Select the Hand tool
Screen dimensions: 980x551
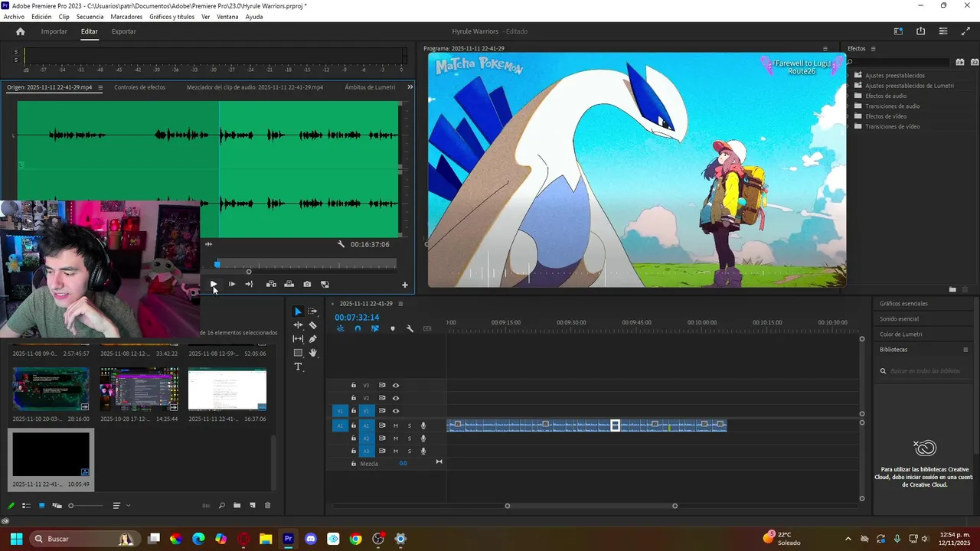coord(312,353)
